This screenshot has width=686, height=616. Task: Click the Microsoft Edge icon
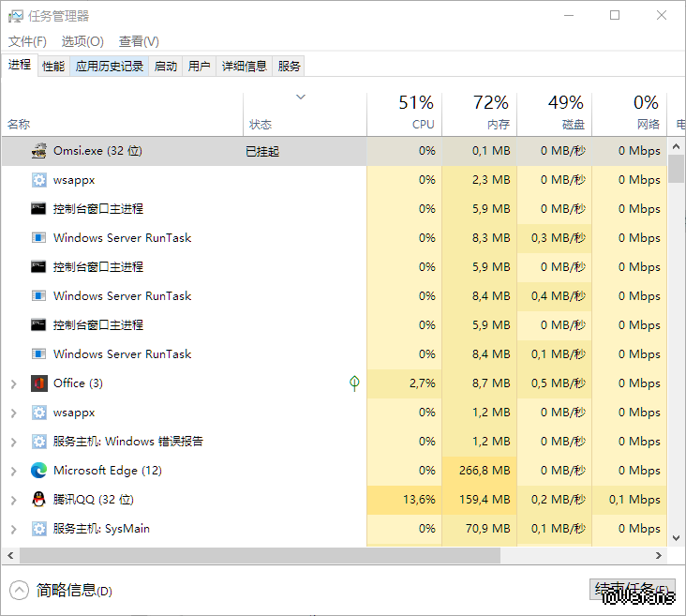[39, 471]
